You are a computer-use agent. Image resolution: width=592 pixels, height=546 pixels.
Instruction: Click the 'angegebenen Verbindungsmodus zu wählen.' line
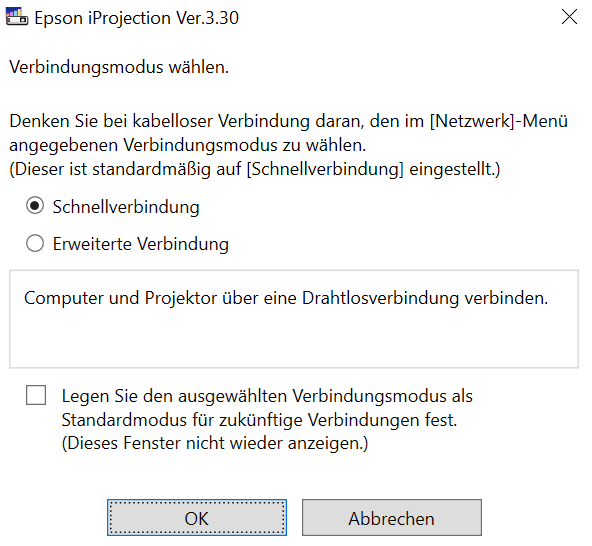point(188,145)
